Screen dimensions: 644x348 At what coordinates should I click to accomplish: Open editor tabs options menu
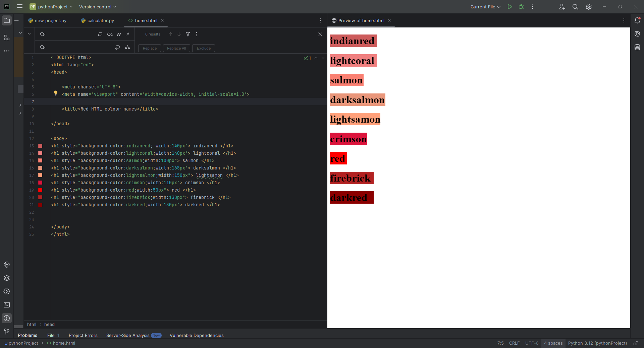coord(321,20)
